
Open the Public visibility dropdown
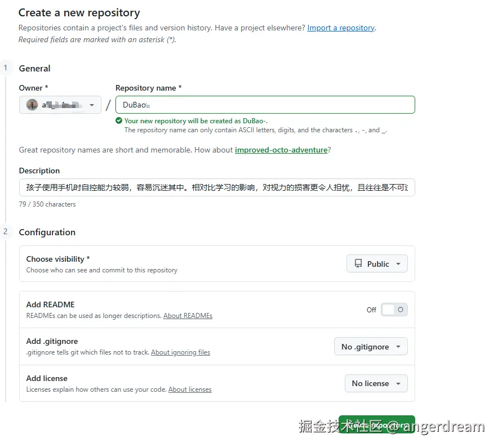(x=377, y=263)
